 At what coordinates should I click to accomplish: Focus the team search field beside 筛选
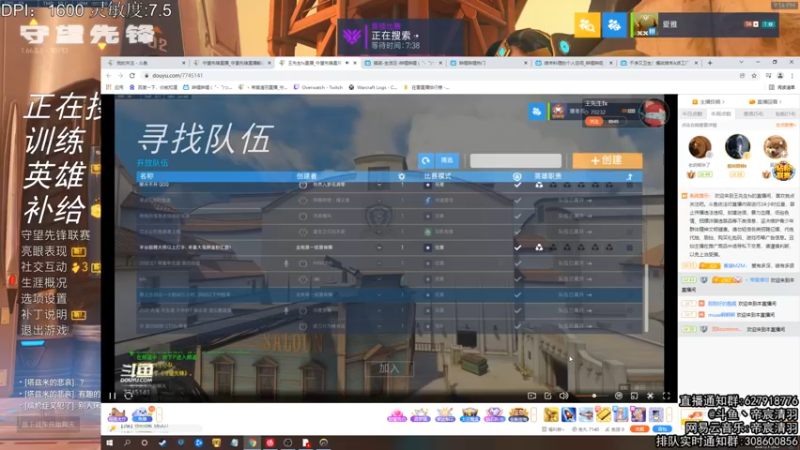pyautogui.click(x=515, y=161)
